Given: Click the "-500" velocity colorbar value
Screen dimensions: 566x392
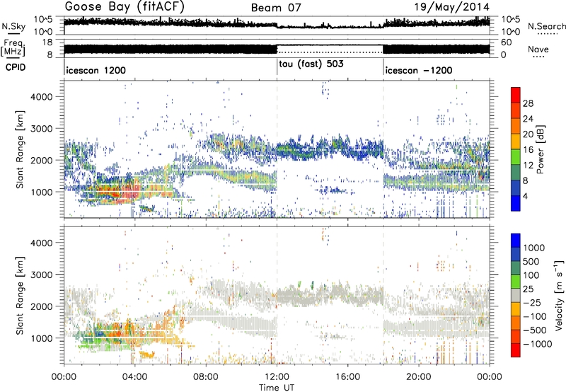Looking at the screenshot, I should (x=535, y=330).
